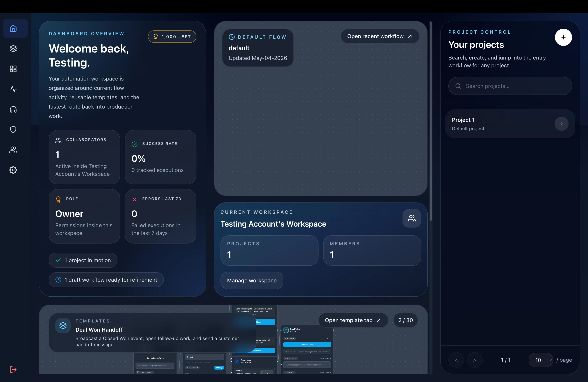Click the Collaborators people icon

[58, 140]
